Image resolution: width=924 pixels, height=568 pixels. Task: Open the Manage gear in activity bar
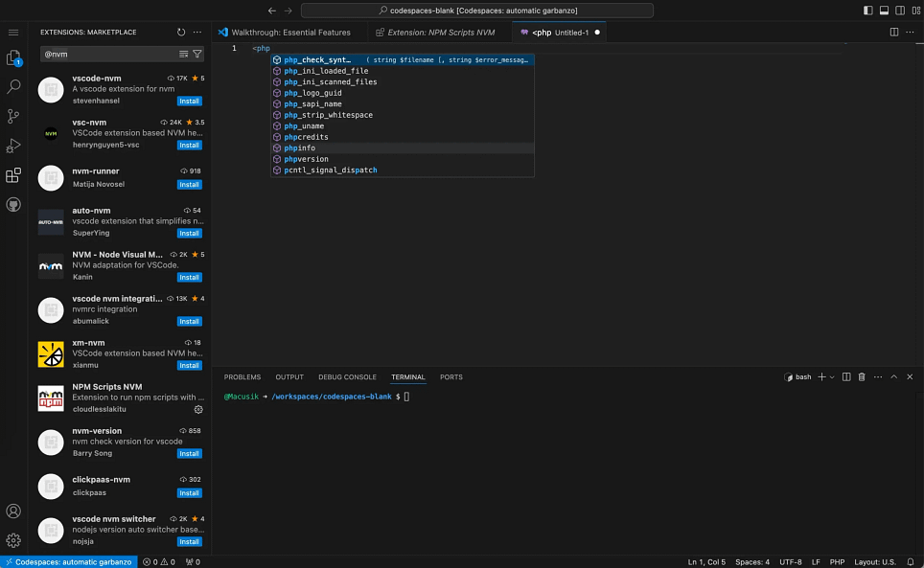coord(13,540)
